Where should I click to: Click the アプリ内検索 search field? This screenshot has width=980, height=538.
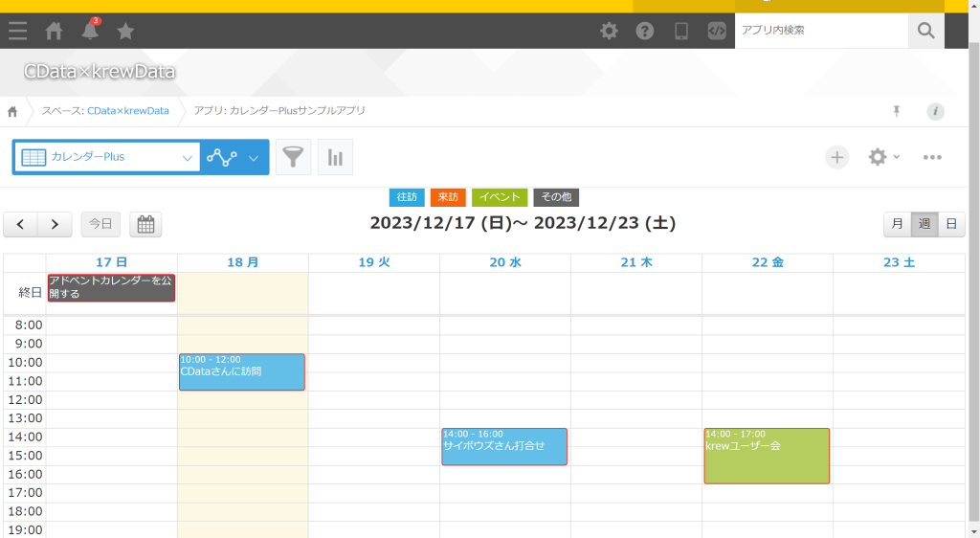pyautogui.click(x=821, y=31)
